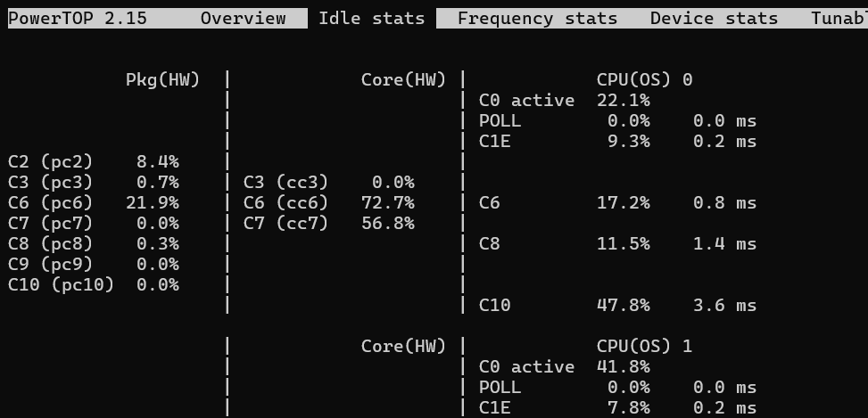
Task: Select the C6 (cc6) 72.7% core row
Action: tap(329, 202)
